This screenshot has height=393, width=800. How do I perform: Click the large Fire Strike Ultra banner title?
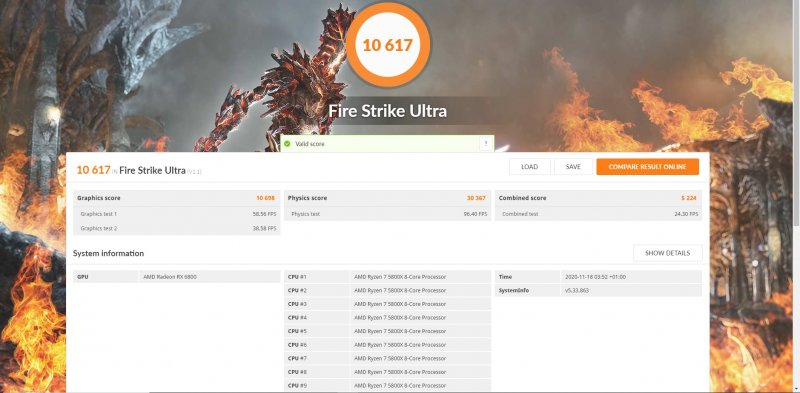coord(387,111)
